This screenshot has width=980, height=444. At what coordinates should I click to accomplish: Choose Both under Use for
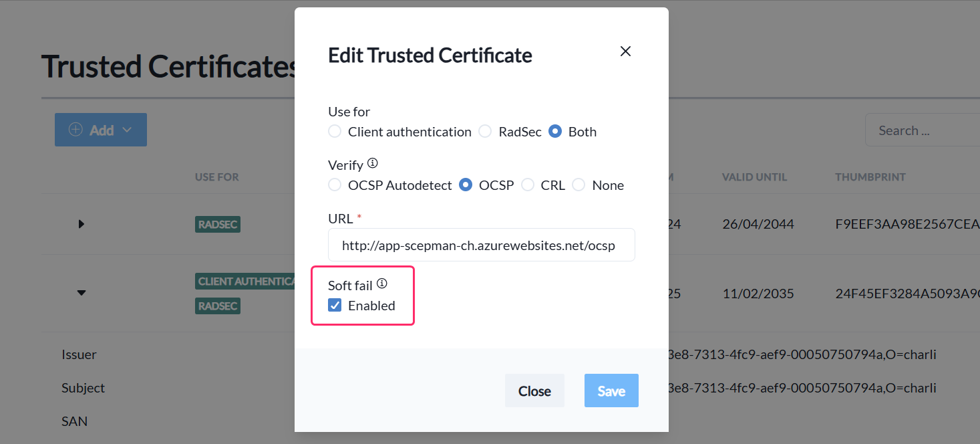click(x=555, y=132)
